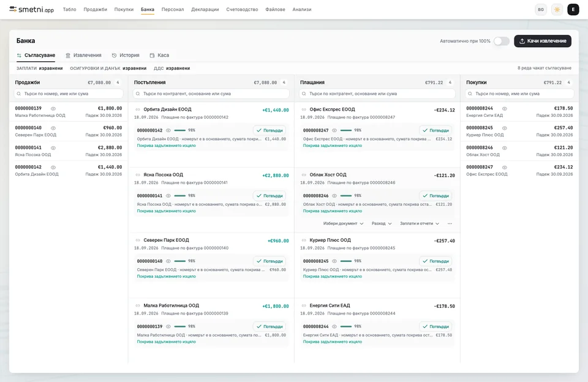Show invoice 0000000141 via eye in Продажби list
Screen dimensions: 588x382
coord(53,148)
